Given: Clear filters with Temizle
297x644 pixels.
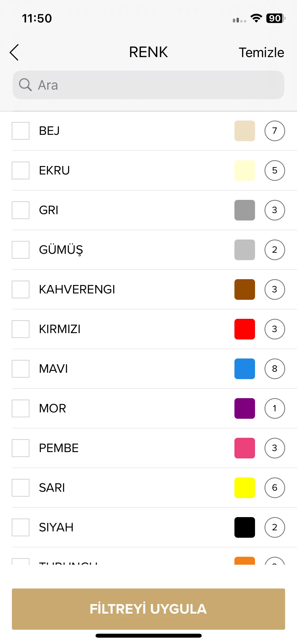Looking at the screenshot, I should pos(261,52).
